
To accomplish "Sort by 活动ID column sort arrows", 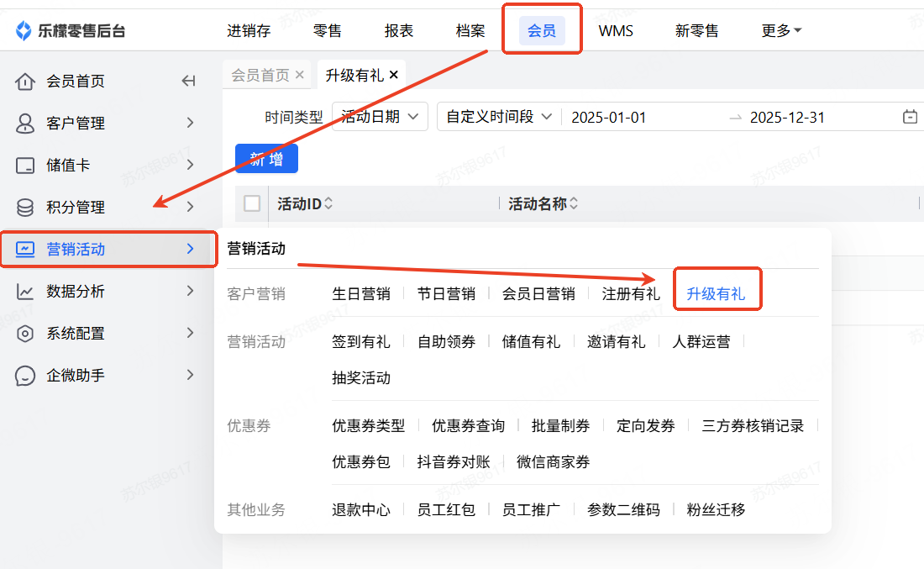I will (x=328, y=203).
